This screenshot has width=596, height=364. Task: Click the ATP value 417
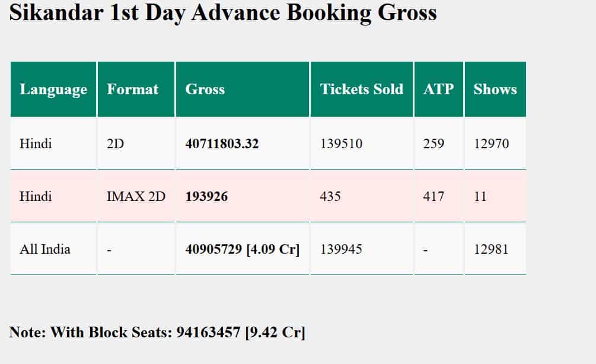434,196
